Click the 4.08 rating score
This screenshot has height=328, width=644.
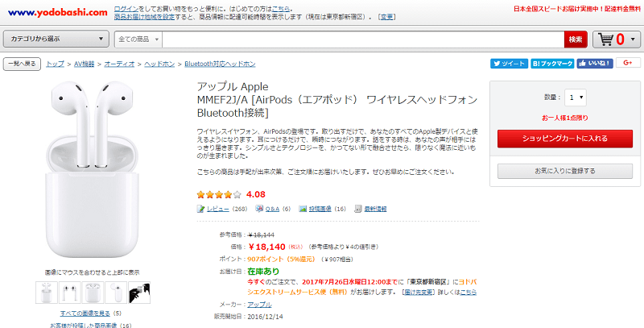click(256, 194)
